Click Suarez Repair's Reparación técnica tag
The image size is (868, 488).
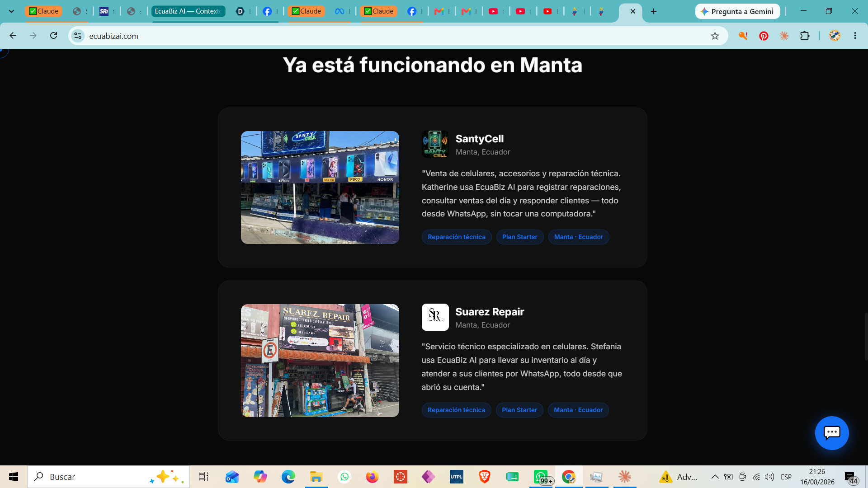[x=456, y=410]
